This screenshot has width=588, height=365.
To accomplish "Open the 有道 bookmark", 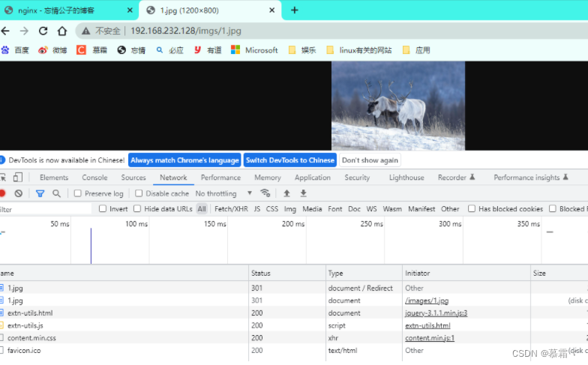I will (x=208, y=50).
